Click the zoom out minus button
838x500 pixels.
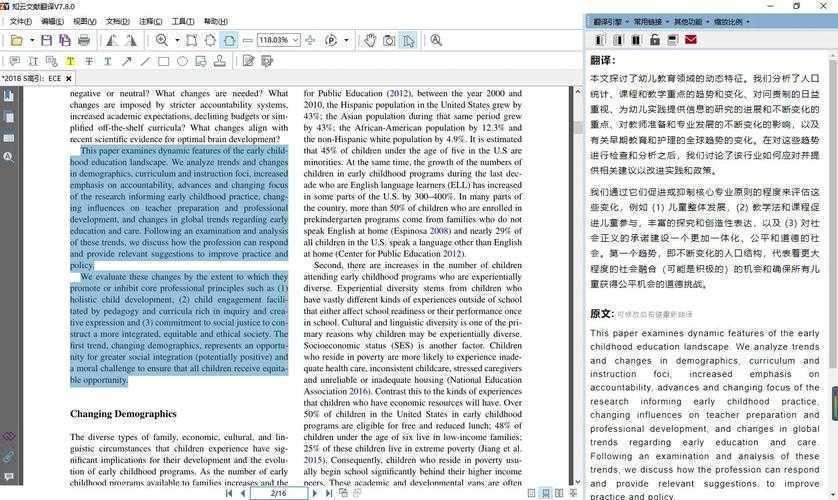click(247, 41)
